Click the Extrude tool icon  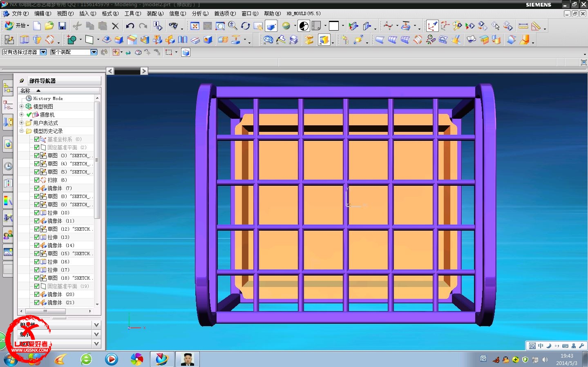25,40
